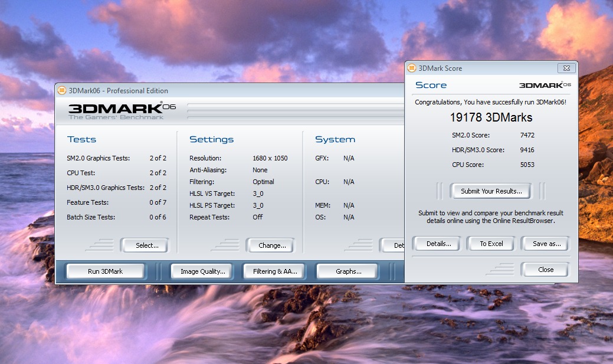Click SM2.0 Graphics Tests label
The height and width of the screenshot is (364, 613).
pos(98,158)
